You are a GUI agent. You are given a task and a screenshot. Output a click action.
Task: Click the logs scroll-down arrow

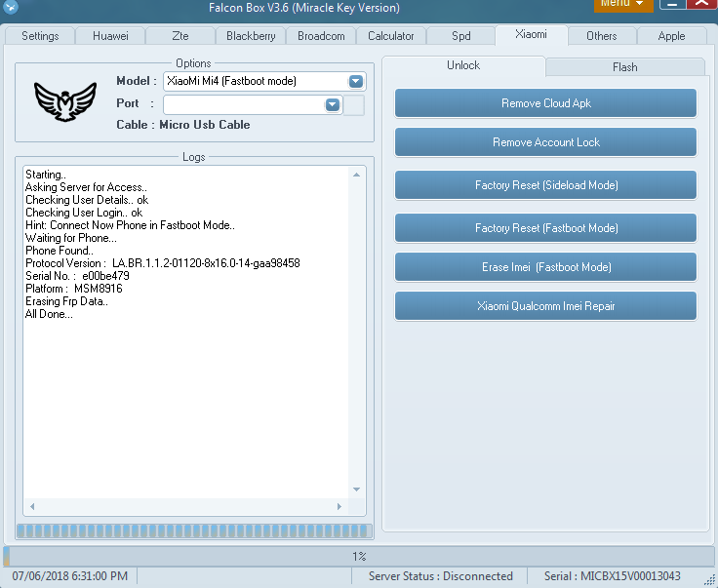(x=357, y=490)
